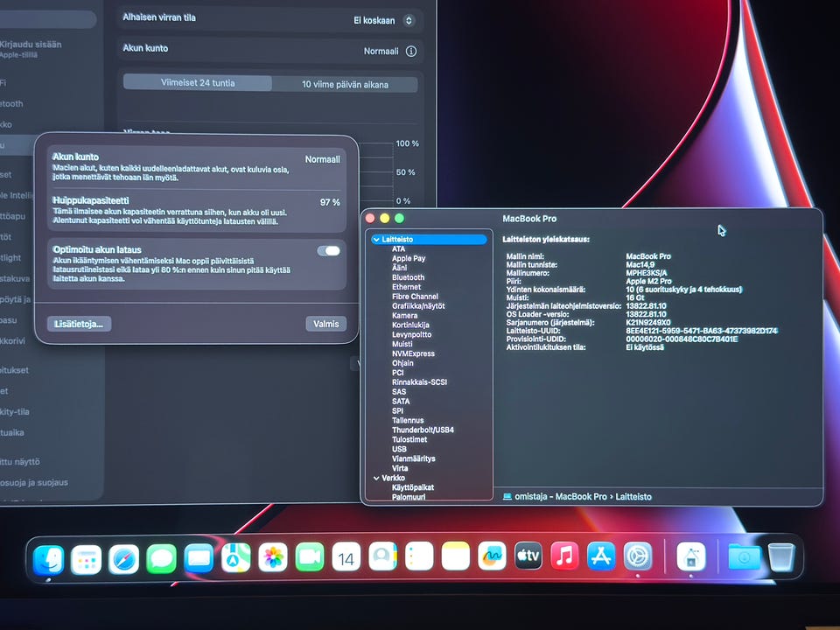840x630 pixels.
Task: Collapse the Verkko section chevron
Action: click(x=376, y=478)
